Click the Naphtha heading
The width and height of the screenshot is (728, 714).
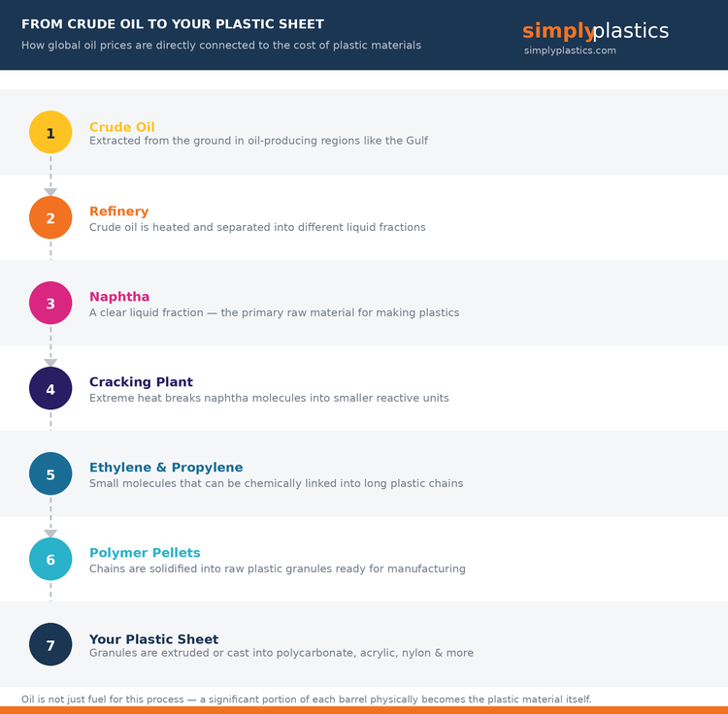(119, 297)
